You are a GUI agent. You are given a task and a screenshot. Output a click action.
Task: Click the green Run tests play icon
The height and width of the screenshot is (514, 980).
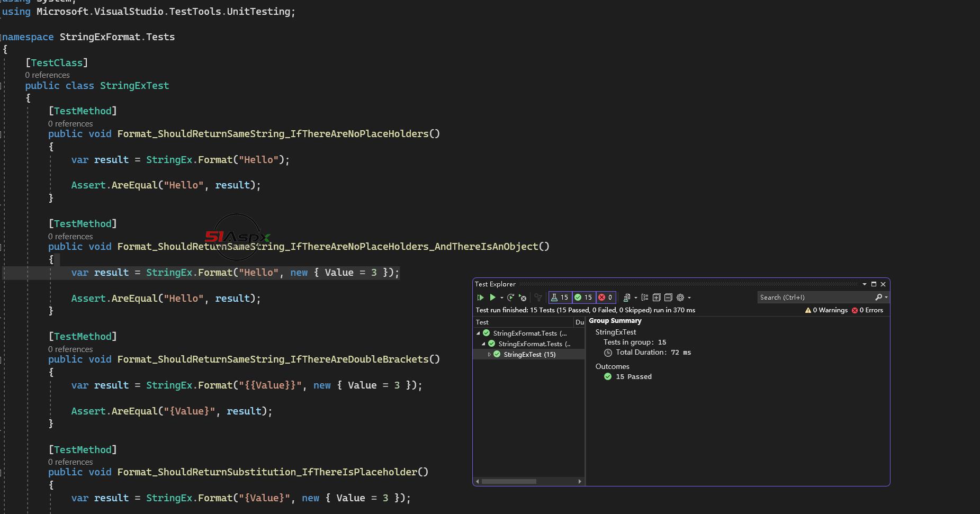tap(492, 297)
